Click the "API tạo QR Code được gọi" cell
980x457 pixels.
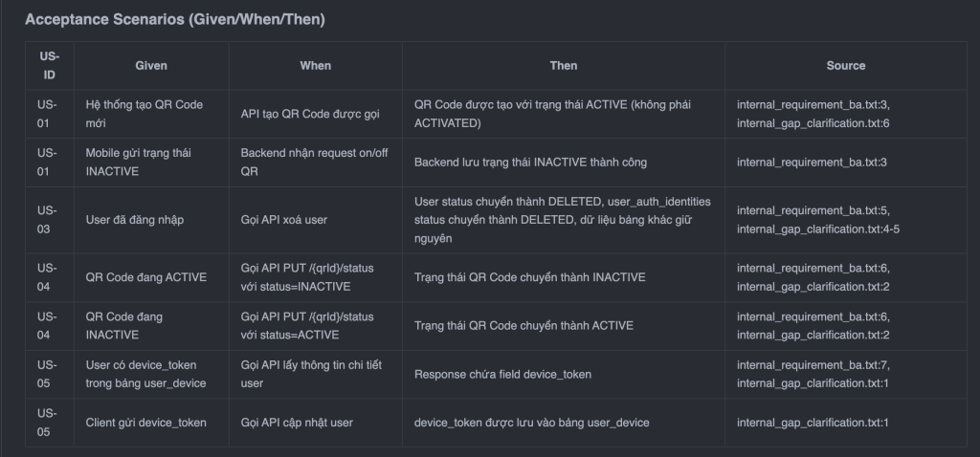[x=310, y=114]
